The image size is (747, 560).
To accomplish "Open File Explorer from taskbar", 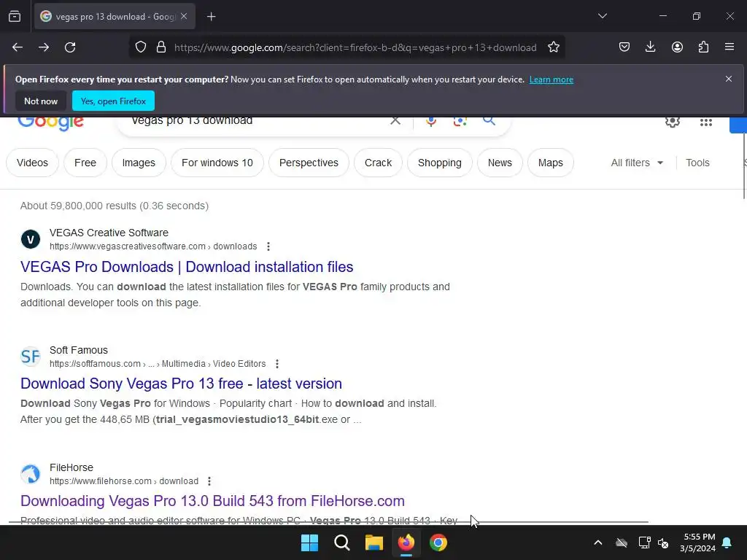I will 374,542.
